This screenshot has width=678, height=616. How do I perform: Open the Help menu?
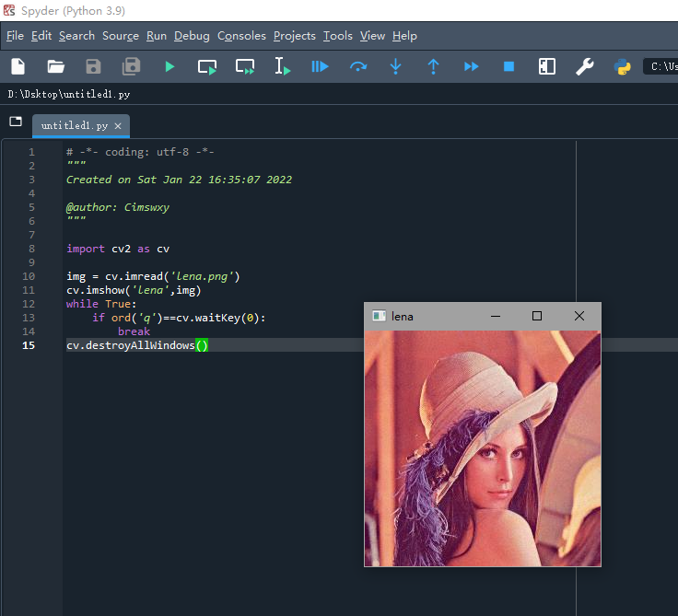click(x=404, y=36)
